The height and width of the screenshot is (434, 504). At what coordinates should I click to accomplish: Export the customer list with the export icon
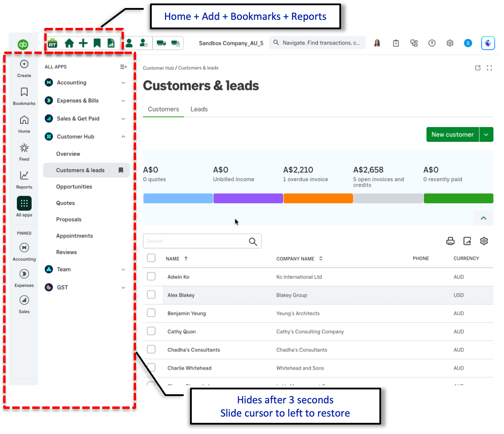coord(467,241)
